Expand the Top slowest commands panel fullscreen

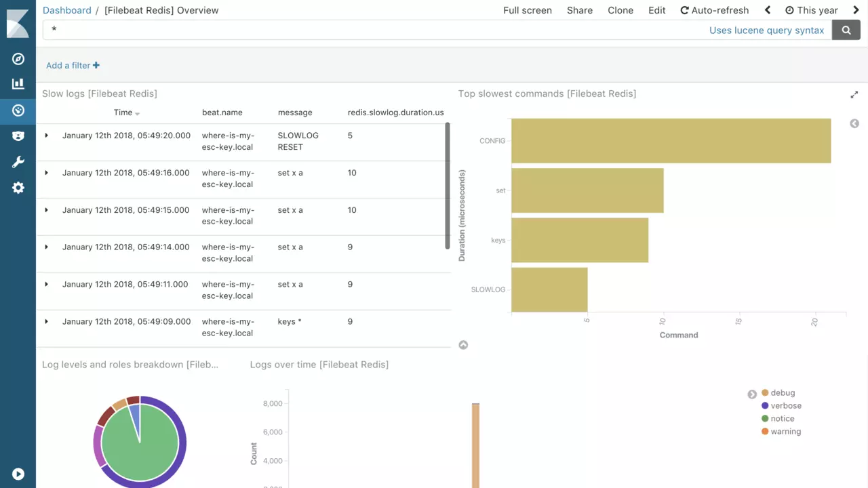(854, 95)
